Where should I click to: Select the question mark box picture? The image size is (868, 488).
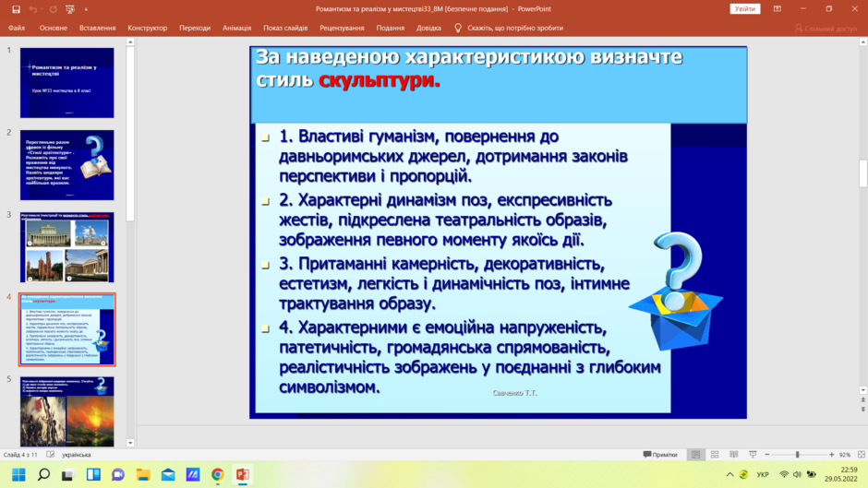(676, 292)
